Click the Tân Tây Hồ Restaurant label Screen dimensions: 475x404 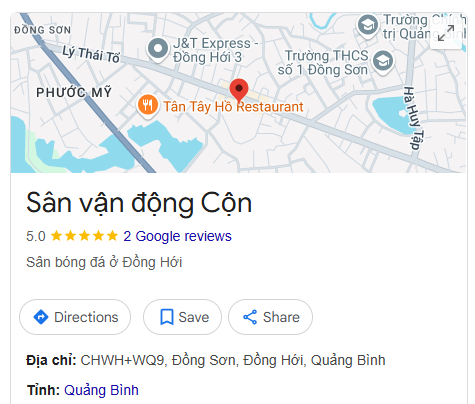[233, 107]
